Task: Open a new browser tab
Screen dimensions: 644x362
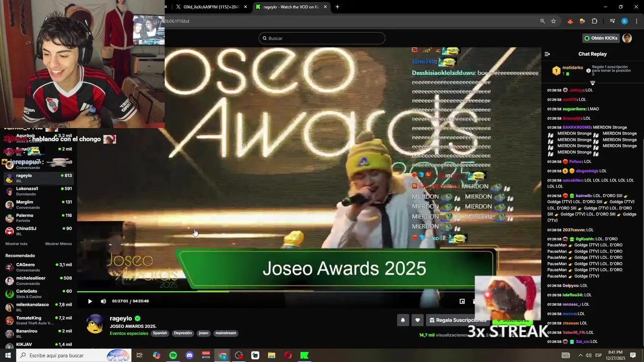Action: pyautogui.click(x=337, y=7)
